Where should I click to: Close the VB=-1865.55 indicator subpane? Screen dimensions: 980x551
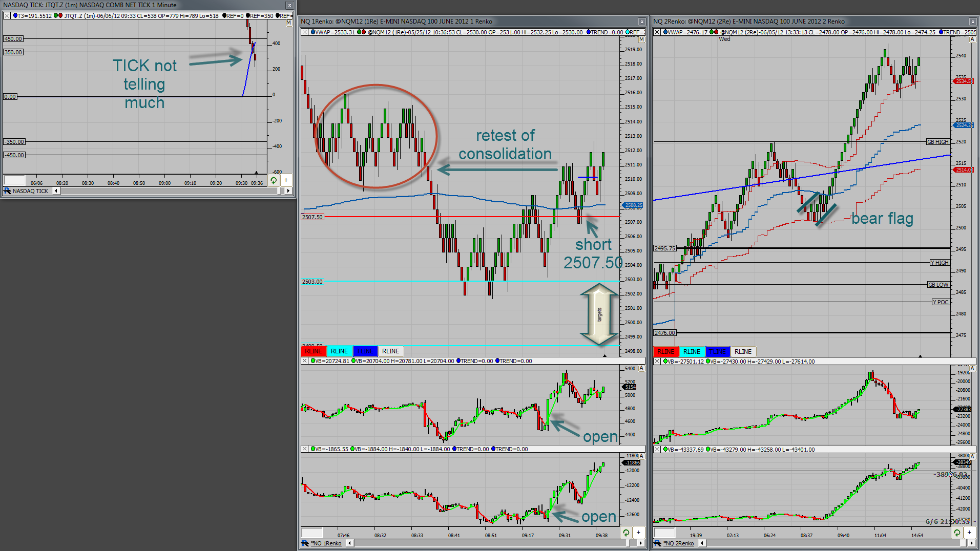[x=304, y=449]
